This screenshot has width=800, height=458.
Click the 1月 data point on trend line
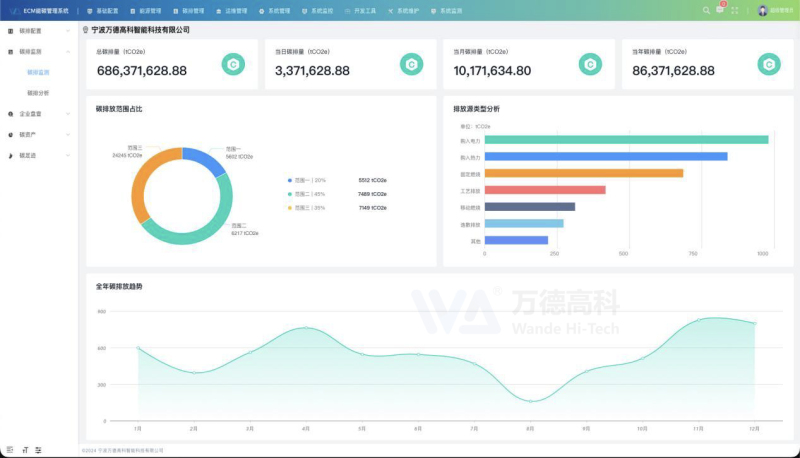[138, 348]
